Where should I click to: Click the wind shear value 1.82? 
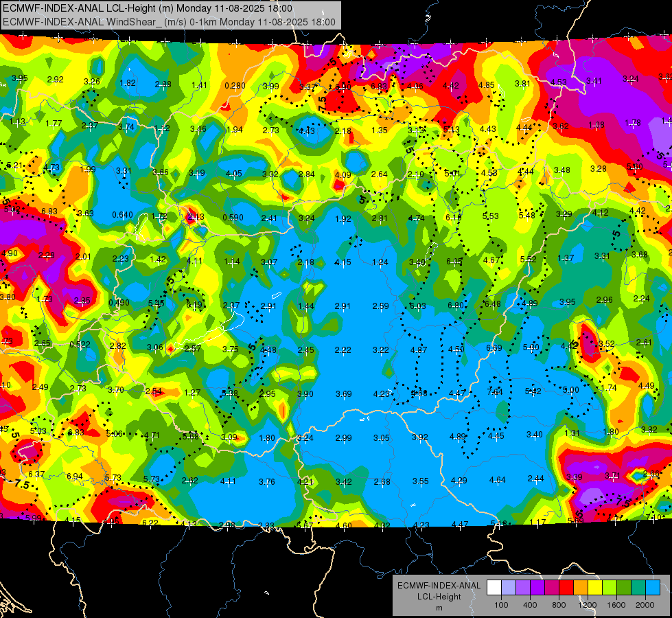tap(128, 83)
